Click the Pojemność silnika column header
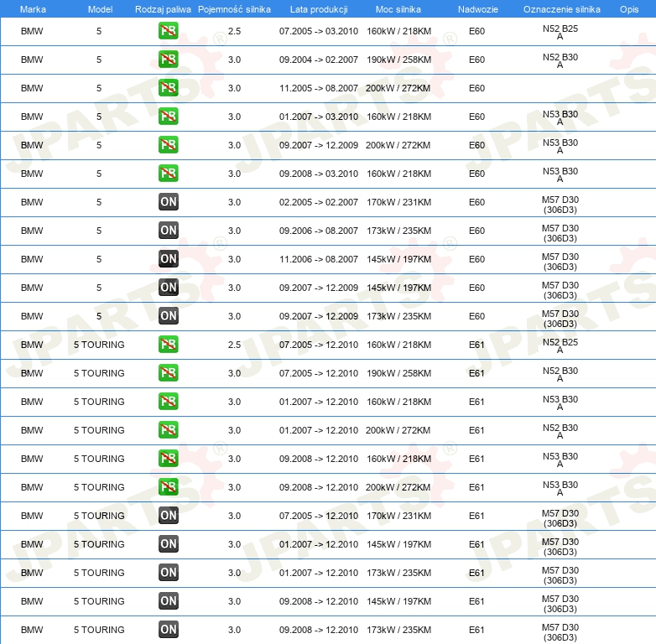The image size is (656, 644). [234, 9]
